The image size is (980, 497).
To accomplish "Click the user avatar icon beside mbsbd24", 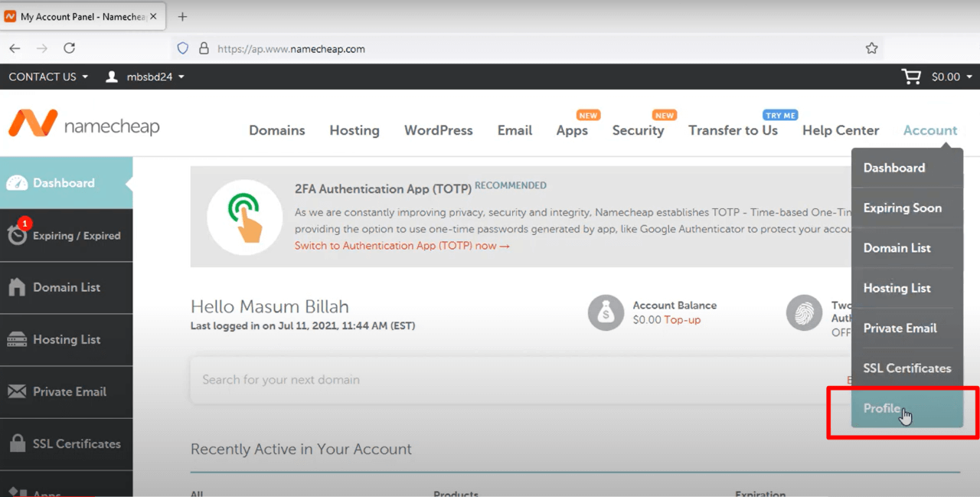I will click(x=112, y=77).
